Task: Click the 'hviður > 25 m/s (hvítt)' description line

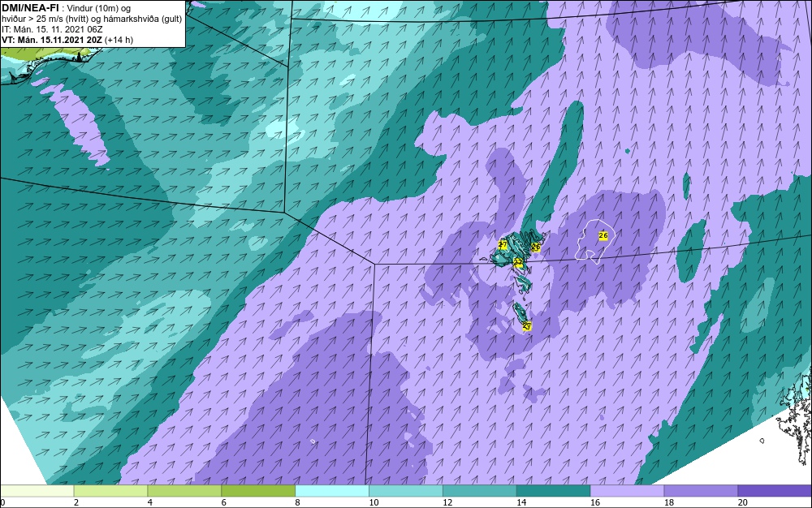Action: click(x=44, y=19)
